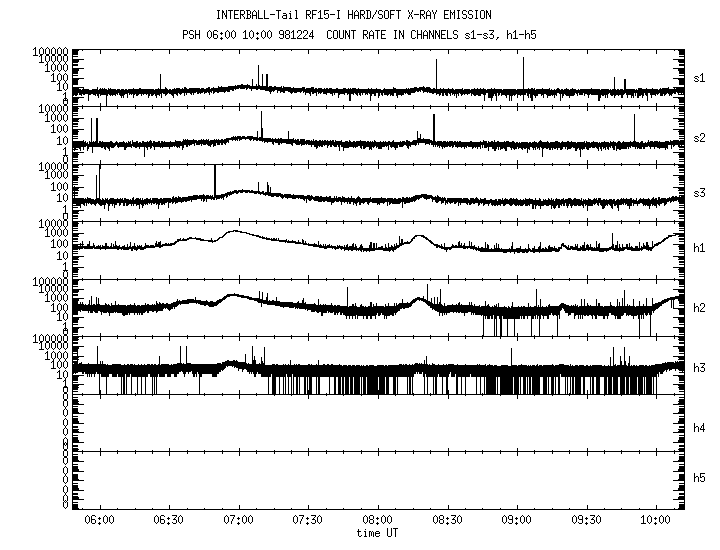Click the s2 spike before 08:30
The height and width of the screenshot is (550, 720).
tap(433, 127)
